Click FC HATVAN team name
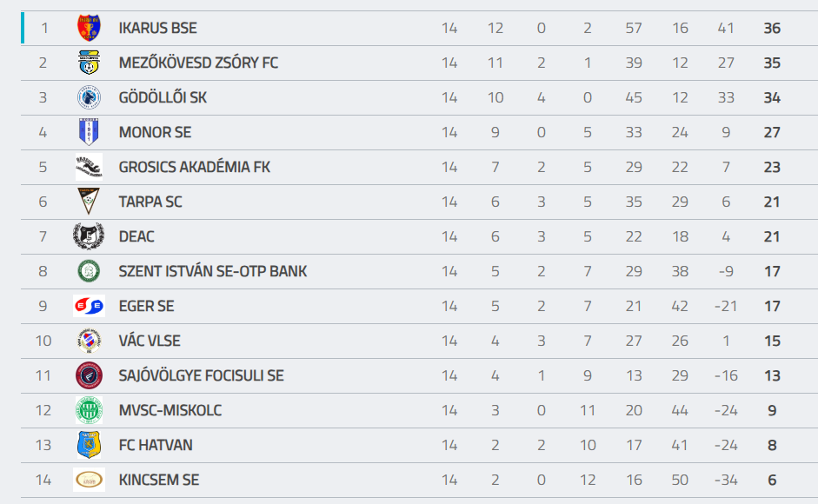 156,445
